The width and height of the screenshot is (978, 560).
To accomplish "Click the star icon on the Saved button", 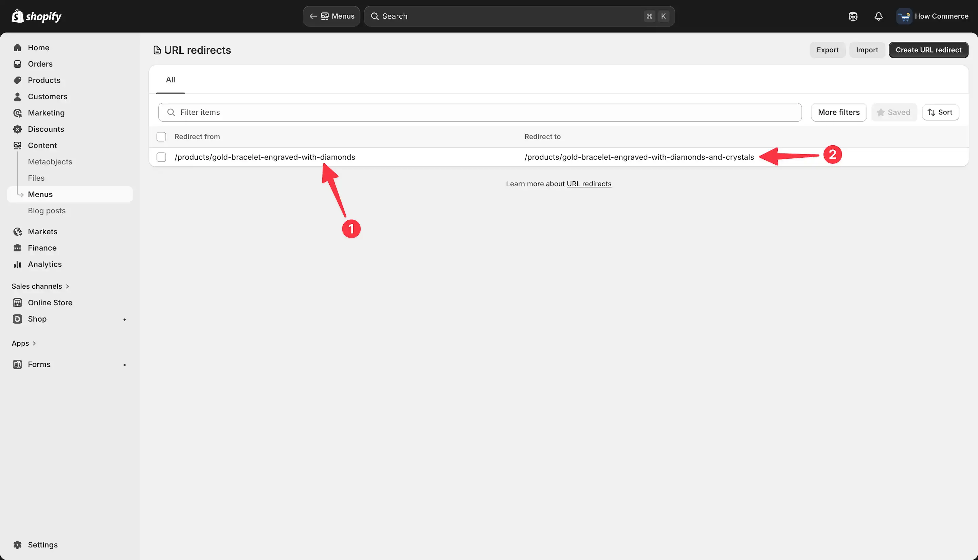I will pos(881,112).
